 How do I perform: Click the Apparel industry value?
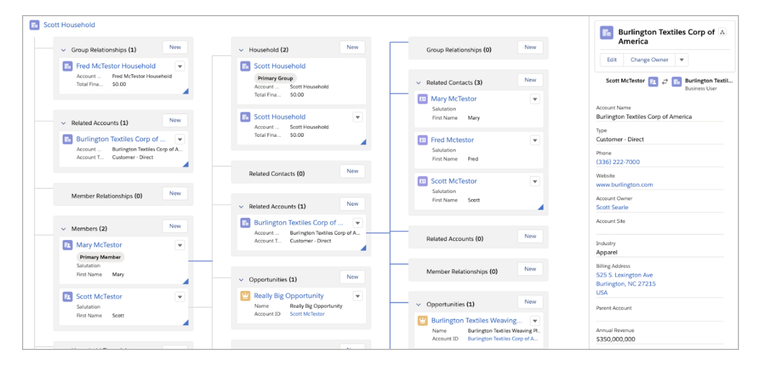606,253
